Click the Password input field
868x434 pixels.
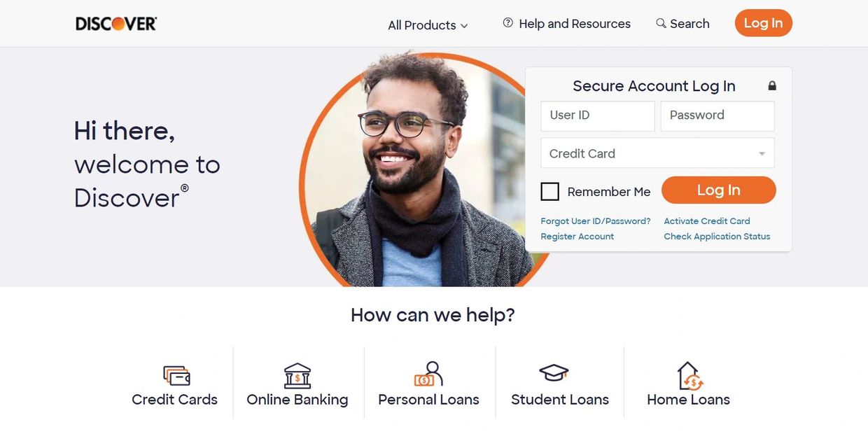click(x=717, y=115)
